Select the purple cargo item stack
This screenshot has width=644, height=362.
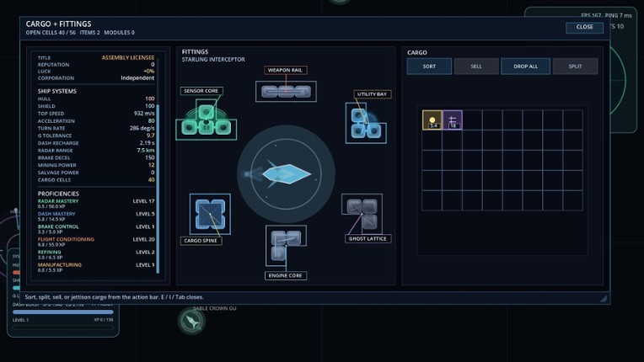point(453,120)
